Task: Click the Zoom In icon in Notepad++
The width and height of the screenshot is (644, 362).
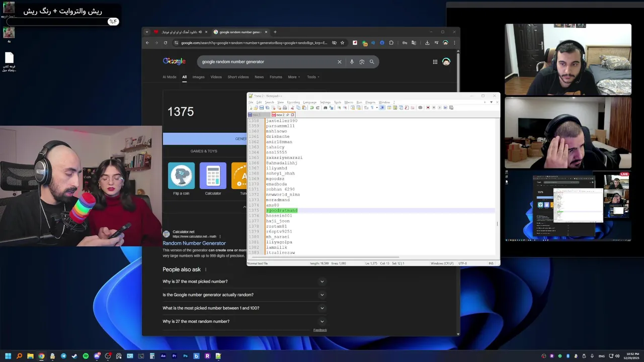Action: click(x=339, y=108)
